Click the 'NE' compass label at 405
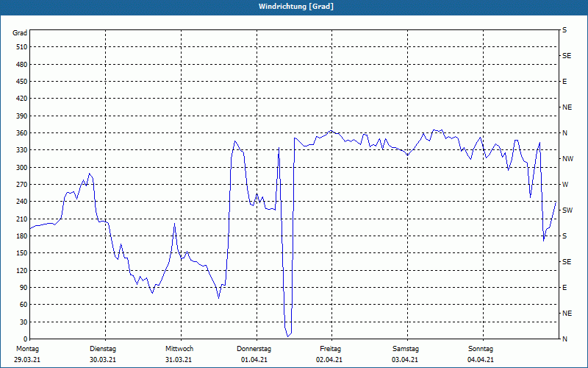This screenshot has height=368, width=588. coord(567,107)
